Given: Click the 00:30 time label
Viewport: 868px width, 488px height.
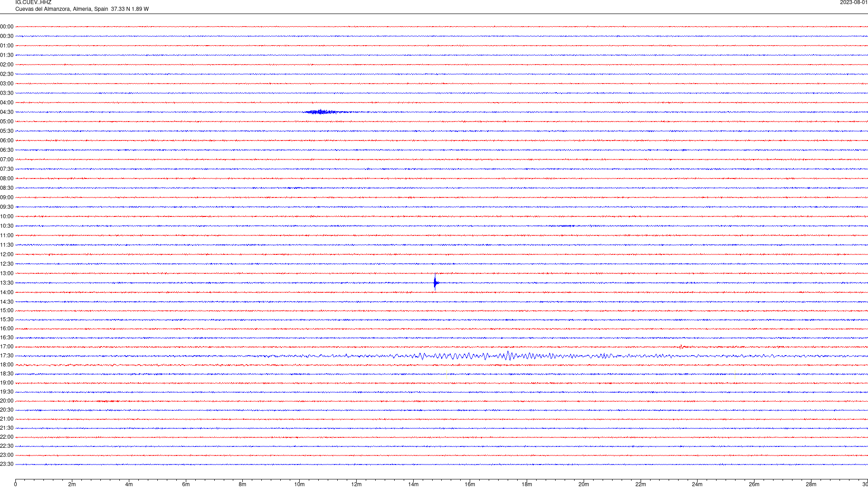Looking at the screenshot, I should coord(7,36).
